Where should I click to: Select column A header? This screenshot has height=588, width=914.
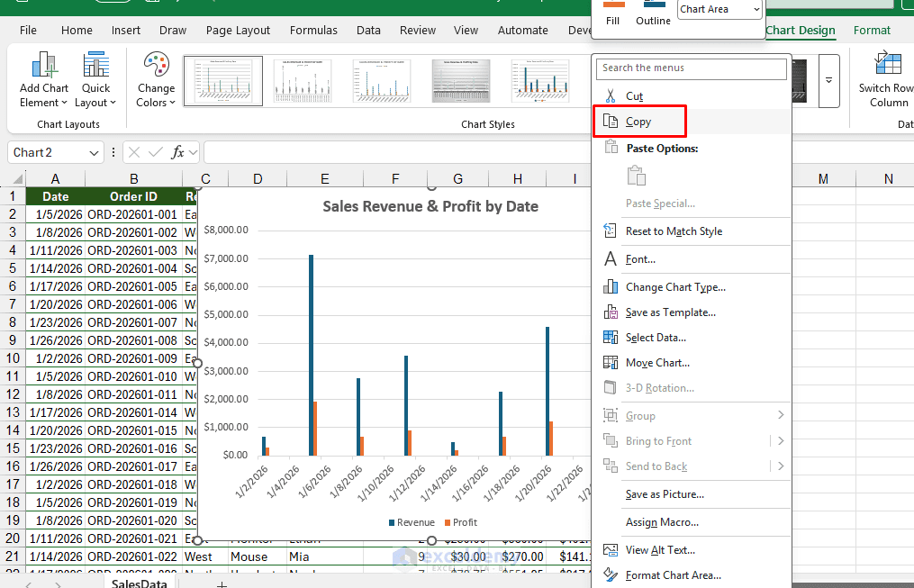(x=55, y=179)
